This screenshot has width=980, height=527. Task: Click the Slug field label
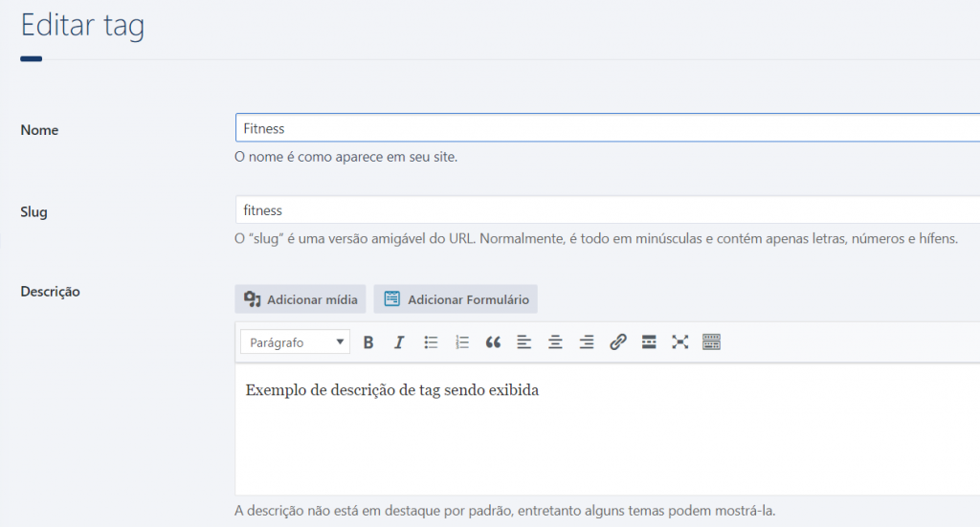click(x=33, y=211)
